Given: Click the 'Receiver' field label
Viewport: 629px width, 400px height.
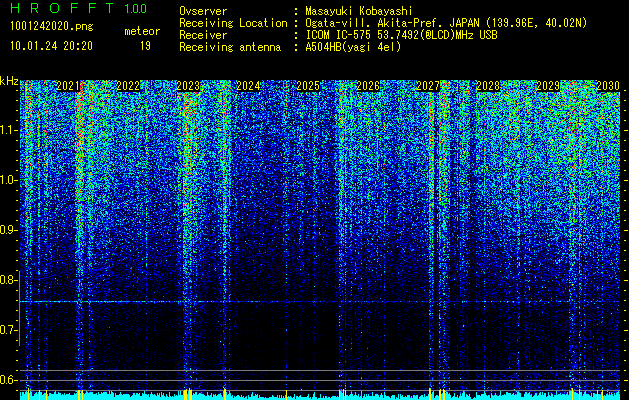Looking at the screenshot, I should point(203,35).
